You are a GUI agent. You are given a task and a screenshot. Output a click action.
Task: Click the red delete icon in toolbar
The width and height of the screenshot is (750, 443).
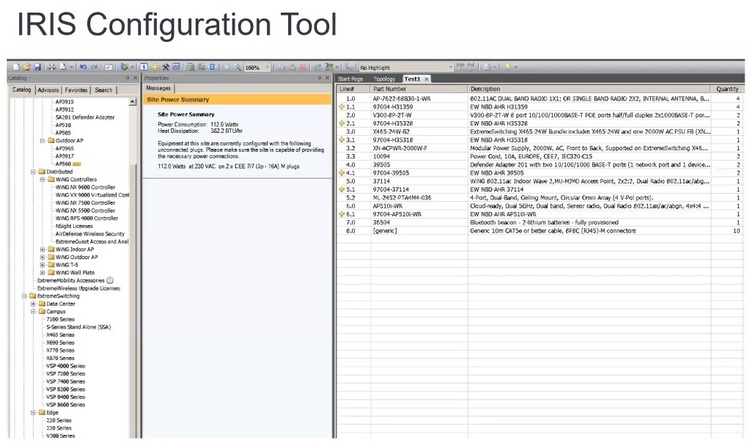click(303, 67)
